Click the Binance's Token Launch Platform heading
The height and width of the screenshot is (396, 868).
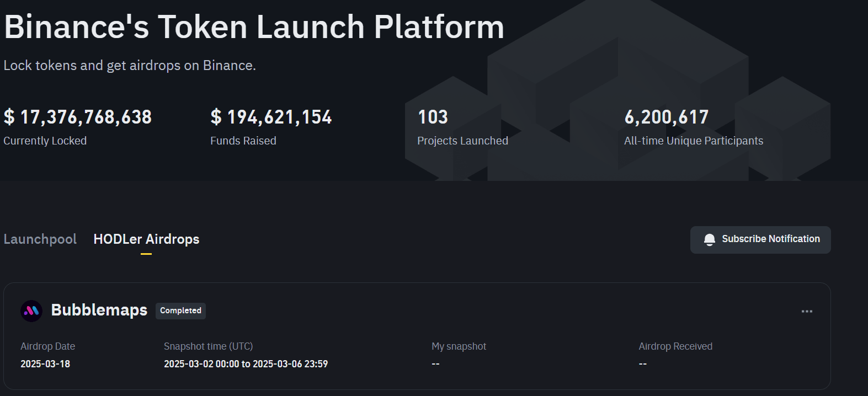254,26
